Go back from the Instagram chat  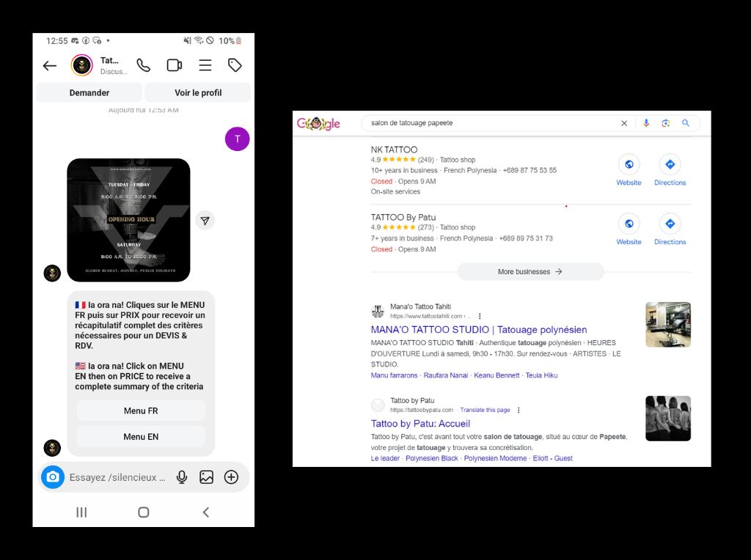tap(50, 65)
